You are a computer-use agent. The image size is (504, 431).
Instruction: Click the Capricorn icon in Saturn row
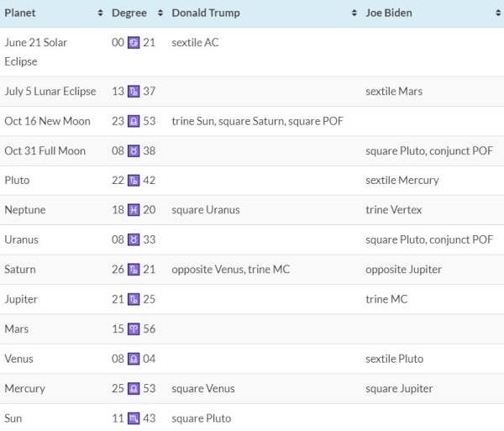(x=134, y=270)
